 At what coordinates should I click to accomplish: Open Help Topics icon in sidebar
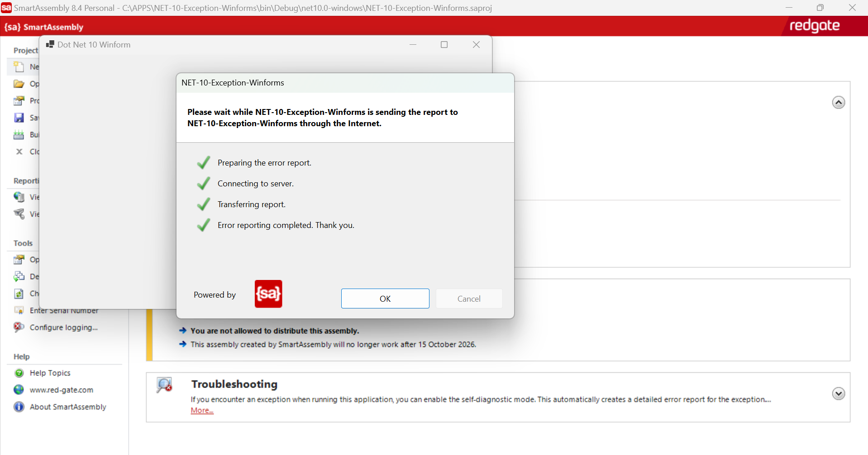point(19,373)
